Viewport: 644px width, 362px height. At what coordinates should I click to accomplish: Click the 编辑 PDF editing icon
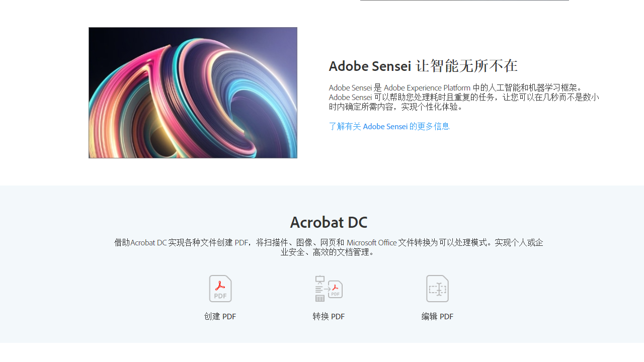tap(437, 289)
